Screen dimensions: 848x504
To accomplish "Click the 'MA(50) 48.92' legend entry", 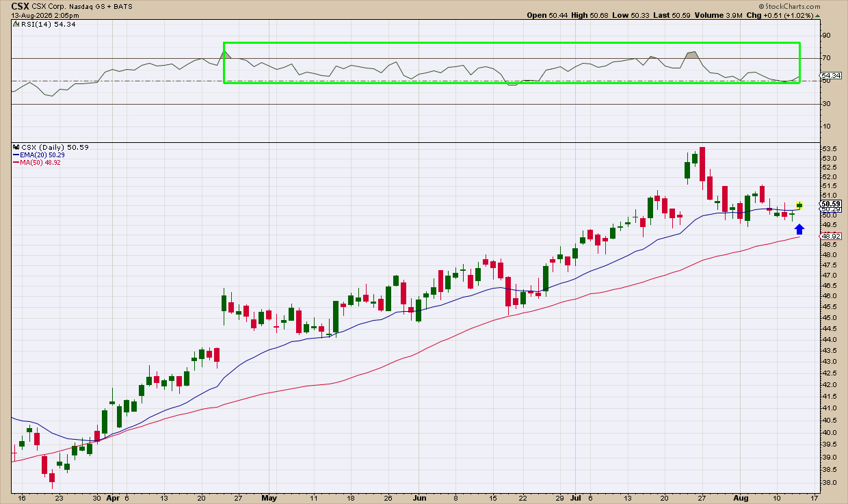I will point(40,163).
